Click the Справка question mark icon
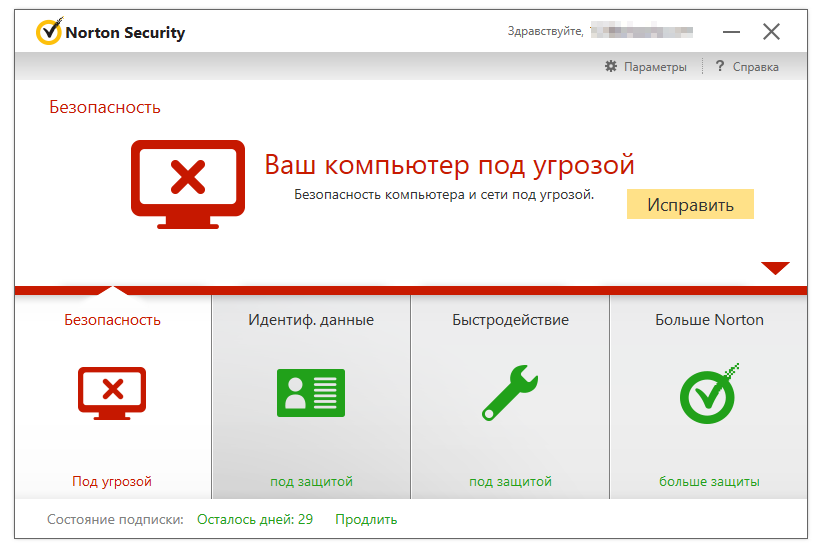This screenshot has width=826, height=551. click(x=720, y=66)
